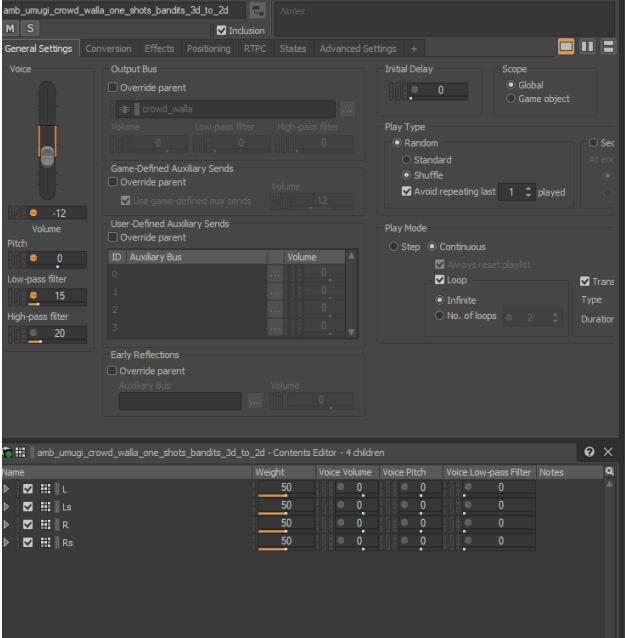This screenshot has height=638, width=625.
Task: Click the Solo (S) button
Action: click(29, 29)
